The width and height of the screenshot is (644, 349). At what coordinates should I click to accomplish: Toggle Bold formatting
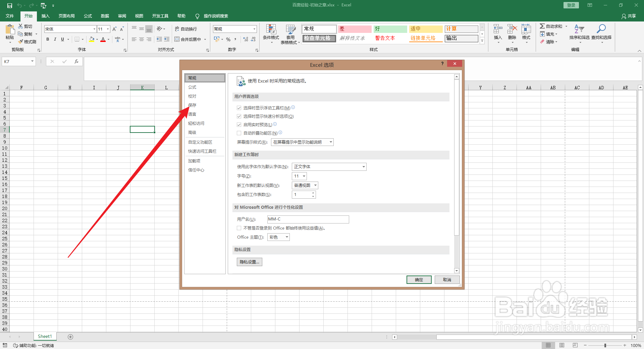coord(48,39)
